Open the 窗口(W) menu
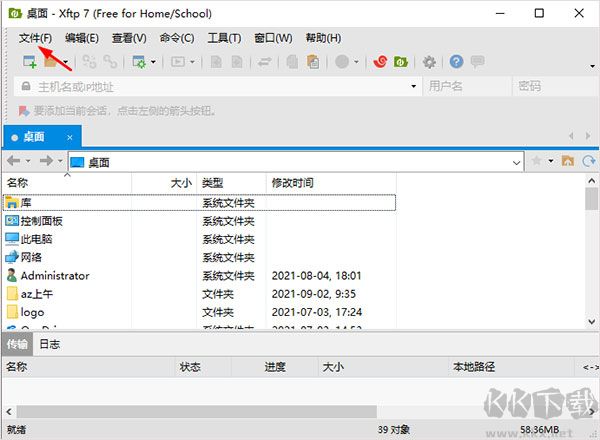Screen dimensions: 600x440 click(273, 38)
